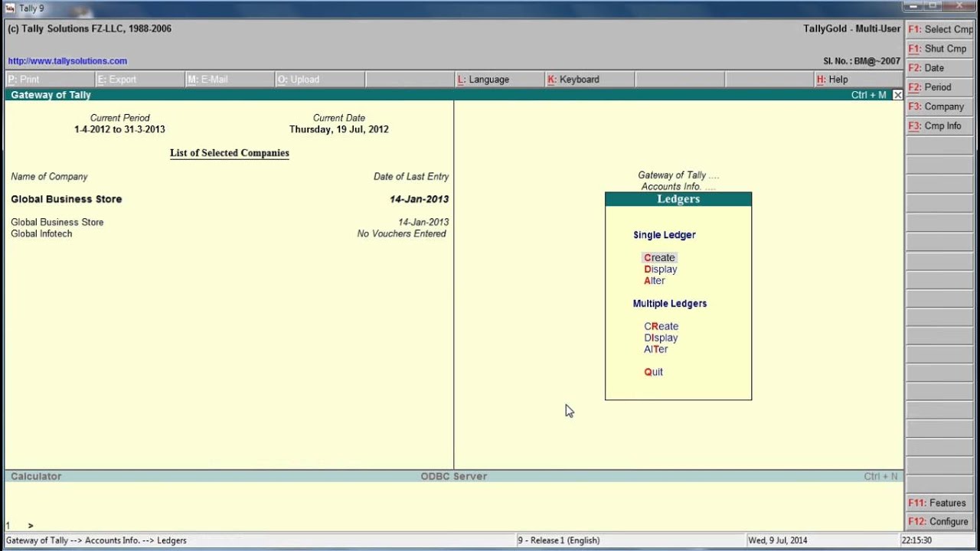The height and width of the screenshot is (551, 980).
Task: Click the M: E-Mail button
Action: tap(229, 80)
